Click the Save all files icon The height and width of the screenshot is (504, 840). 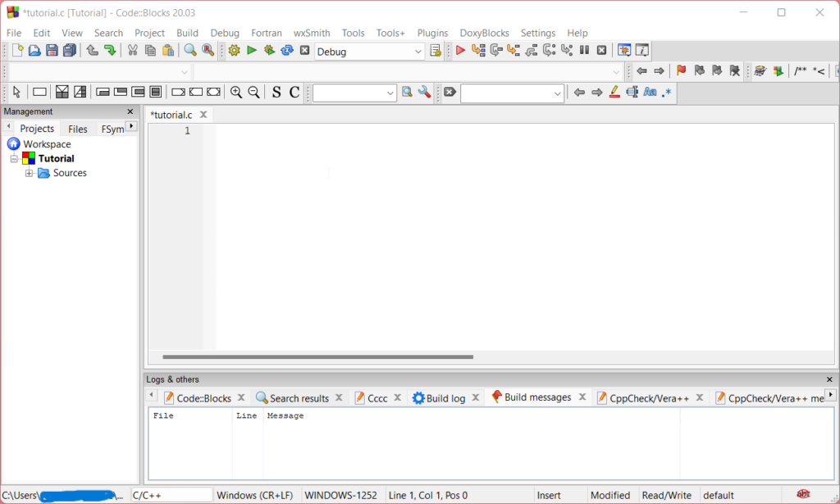click(x=69, y=50)
